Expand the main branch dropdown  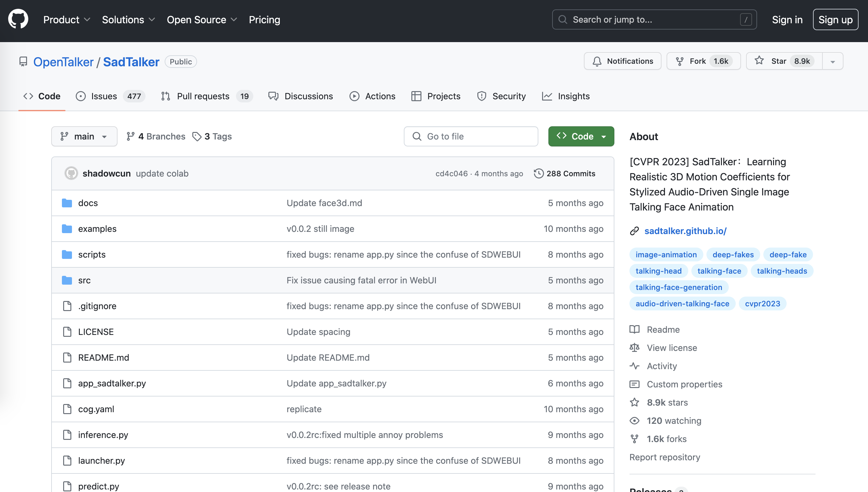[x=84, y=137]
